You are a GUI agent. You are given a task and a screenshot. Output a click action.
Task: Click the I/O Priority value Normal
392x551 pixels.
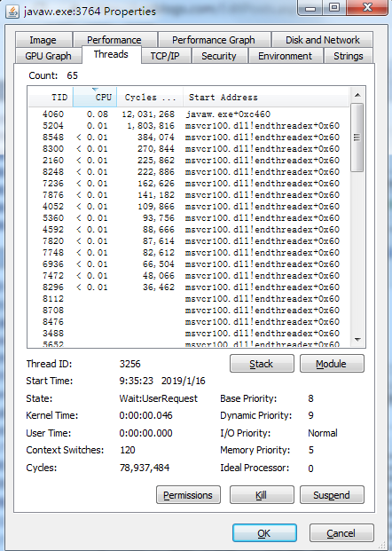pos(323,433)
